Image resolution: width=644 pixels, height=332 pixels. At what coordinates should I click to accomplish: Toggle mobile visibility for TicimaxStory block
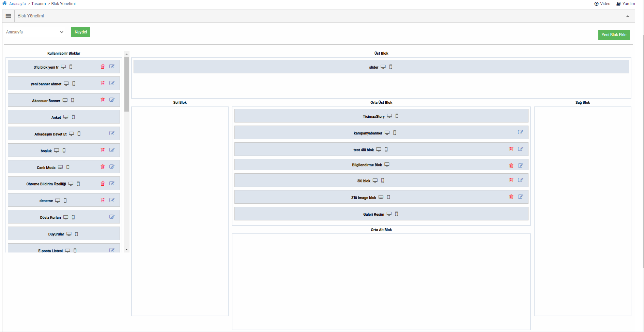(x=397, y=116)
